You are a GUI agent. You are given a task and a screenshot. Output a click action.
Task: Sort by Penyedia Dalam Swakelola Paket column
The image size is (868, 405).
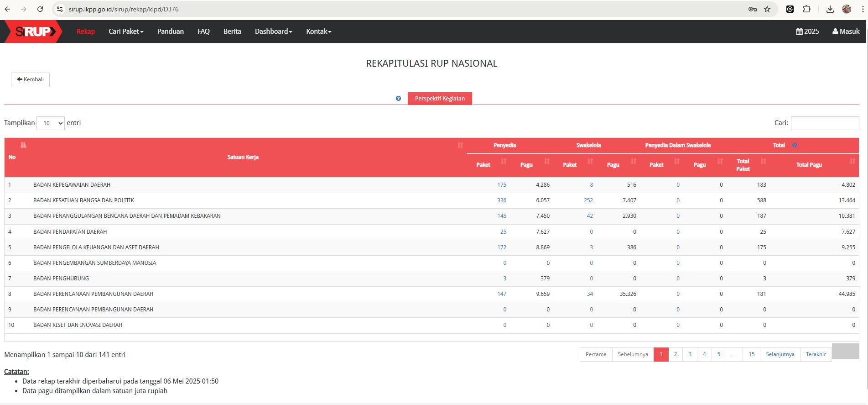(x=677, y=161)
